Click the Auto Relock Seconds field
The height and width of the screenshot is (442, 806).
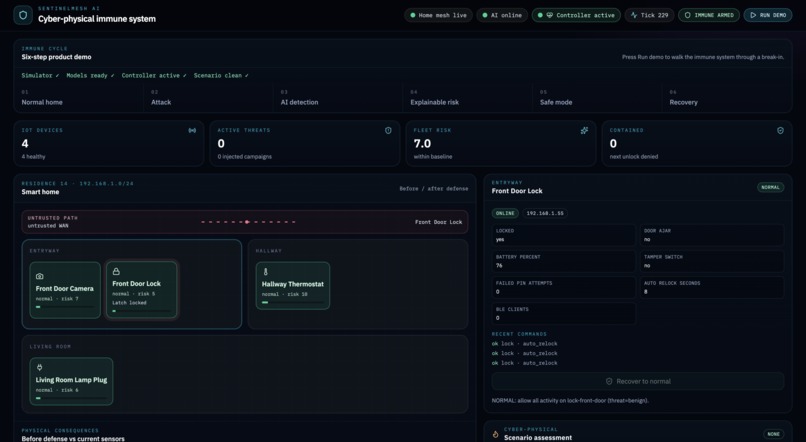click(x=712, y=287)
